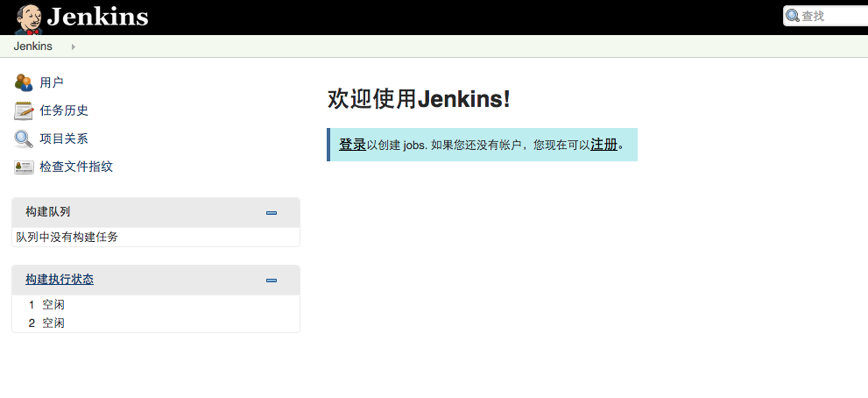The width and height of the screenshot is (868, 398).
Task: Open the 检查文件指纹 sidebar link
Action: pyautogui.click(x=76, y=167)
